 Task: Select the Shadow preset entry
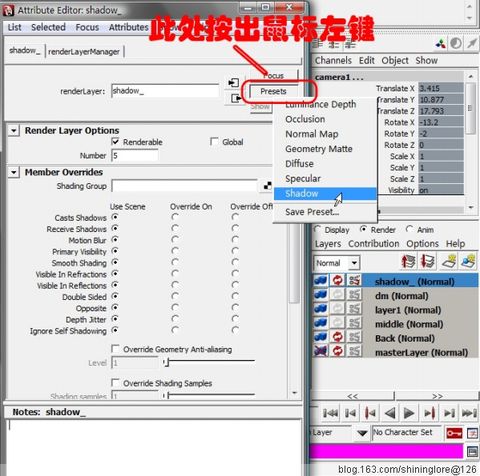point(325,194)
